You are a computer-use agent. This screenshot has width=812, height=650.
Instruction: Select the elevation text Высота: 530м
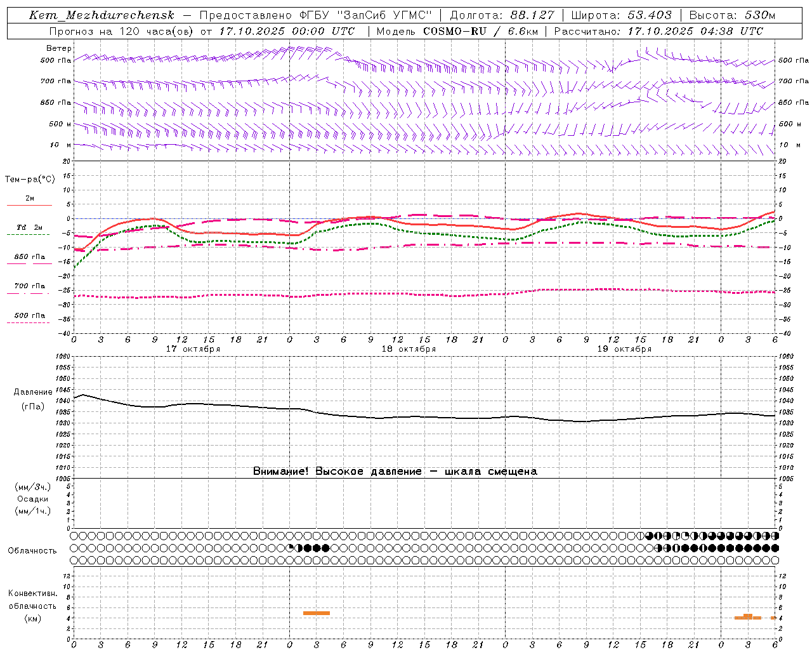(x=732, y=15)
